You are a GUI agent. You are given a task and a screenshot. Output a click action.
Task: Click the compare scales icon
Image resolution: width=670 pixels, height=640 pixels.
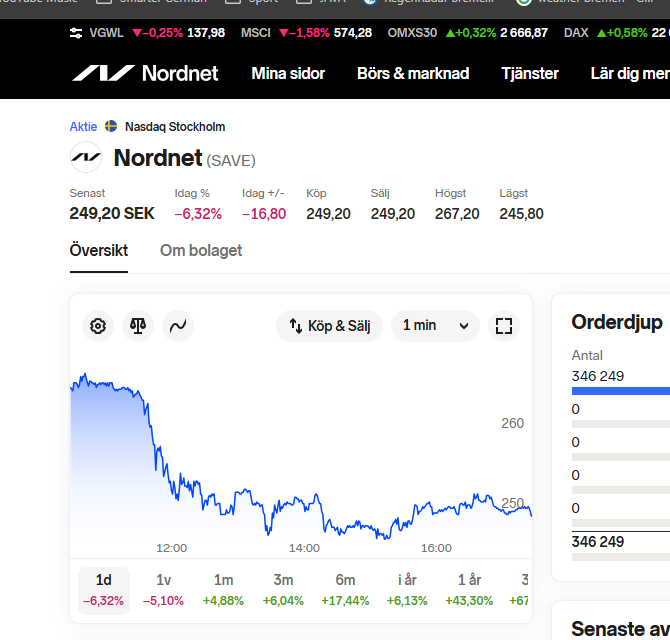(x=138, y=326)
